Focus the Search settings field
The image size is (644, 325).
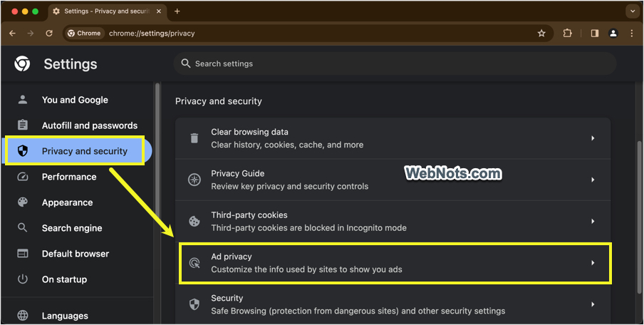395,63
